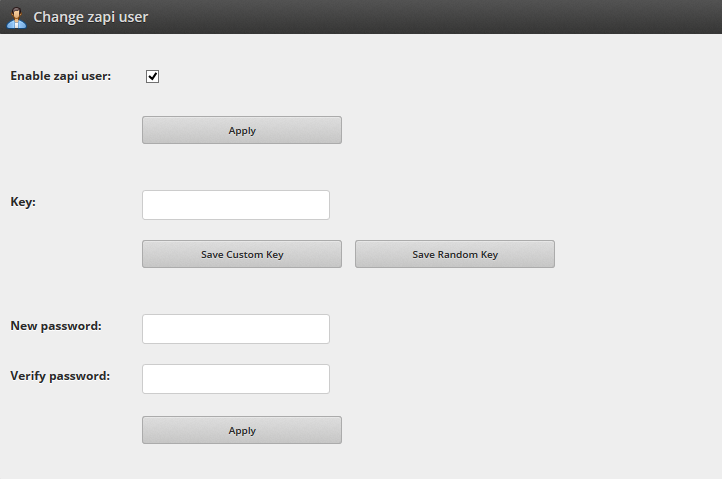Click the New password label
This screenshot has height=479, width=722.
tap(56, 326)
